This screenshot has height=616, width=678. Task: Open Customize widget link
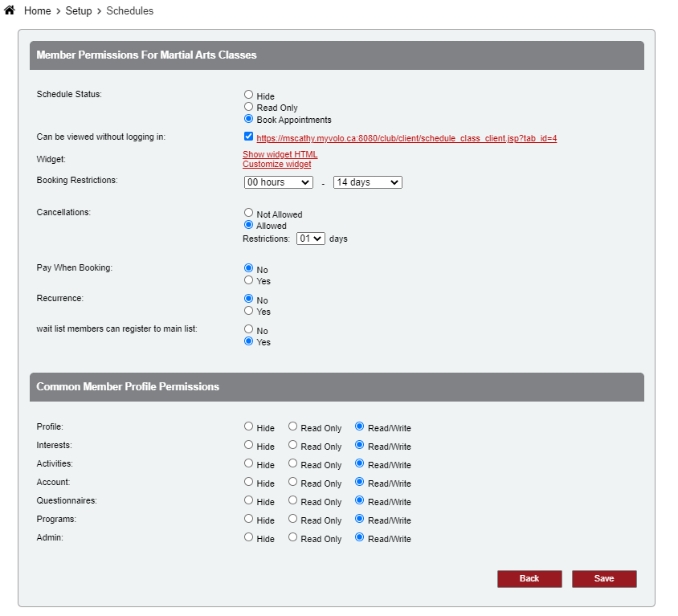tap(276, 164)
